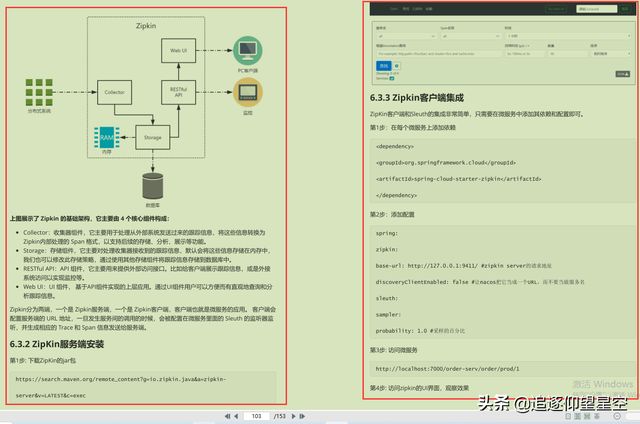Image resolution: width=640 pixels, height=424 pixels.
Task: Click the first navigation item in the Zipkin header
Action: point(393,9)
